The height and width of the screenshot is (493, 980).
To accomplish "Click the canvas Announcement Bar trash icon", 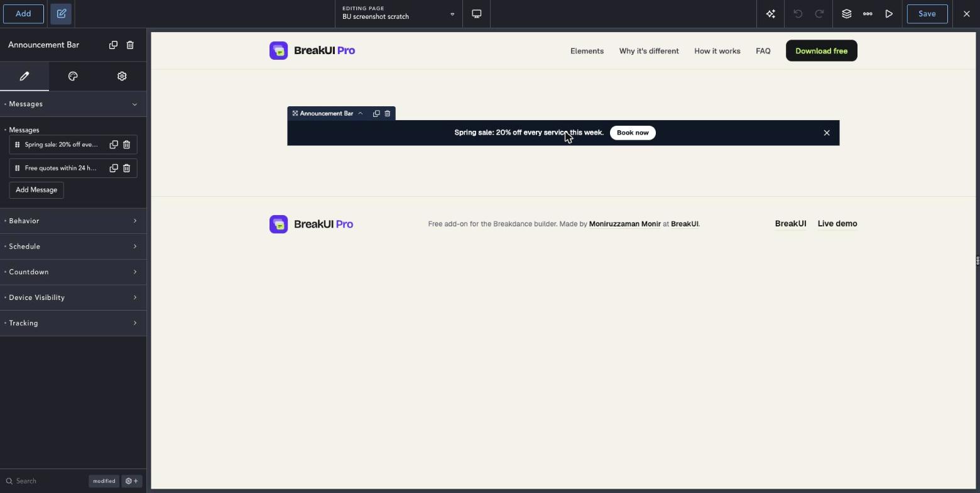I will coord(388,113).
